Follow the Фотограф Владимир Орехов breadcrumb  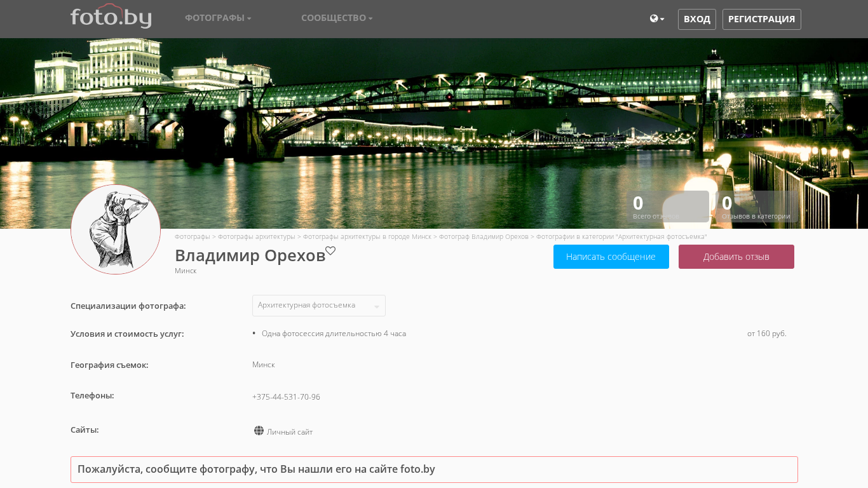[x=484, y=236]
